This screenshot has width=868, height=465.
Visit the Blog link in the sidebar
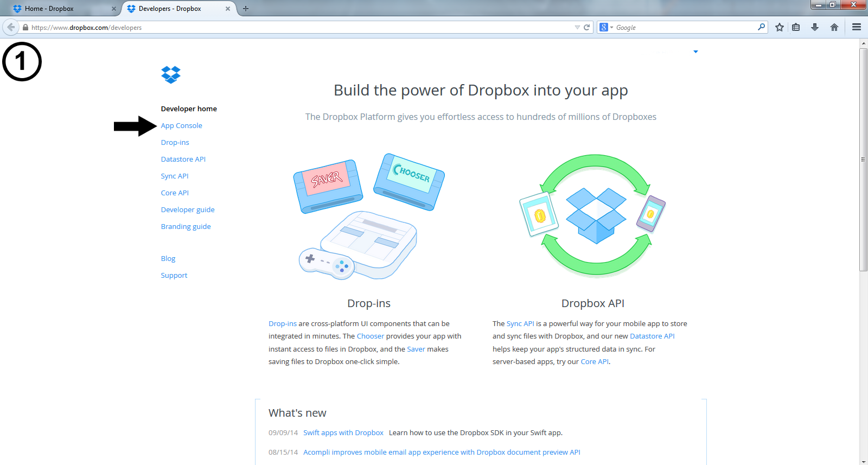[168, 258]
